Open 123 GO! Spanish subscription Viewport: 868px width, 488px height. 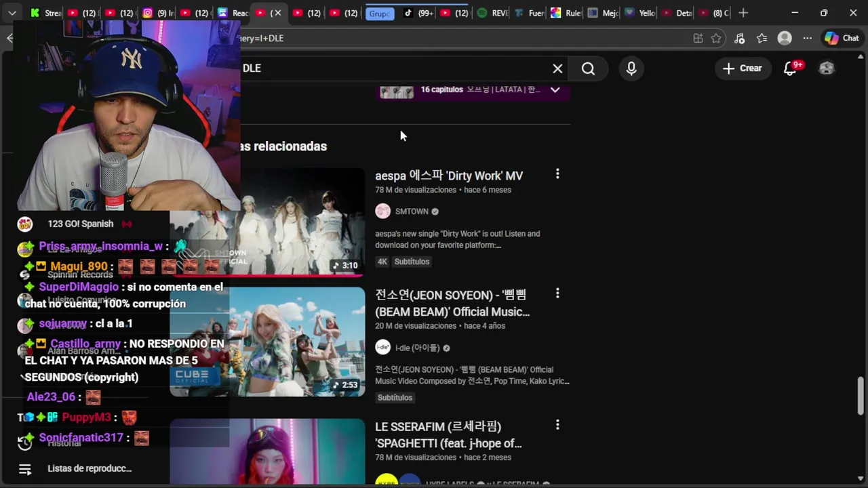pyautogui.click(x=80, y=224)
